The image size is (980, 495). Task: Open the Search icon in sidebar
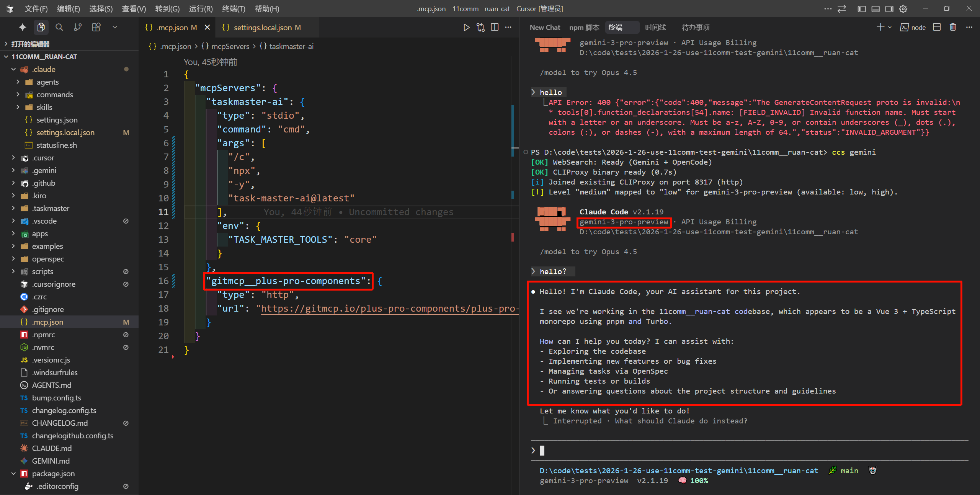[x=59, y=27]
